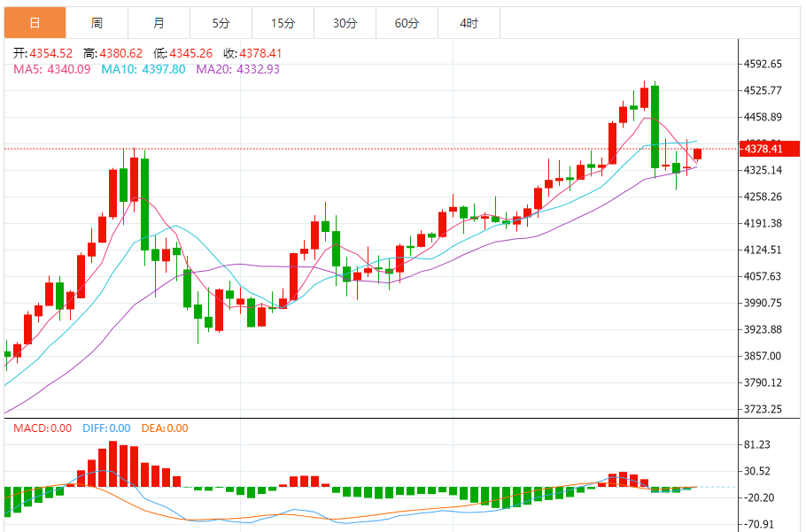The width and height of the screenshot is (806, 532).
Task: Click the MA10 moving average label
Action: [x=143, y=69]
